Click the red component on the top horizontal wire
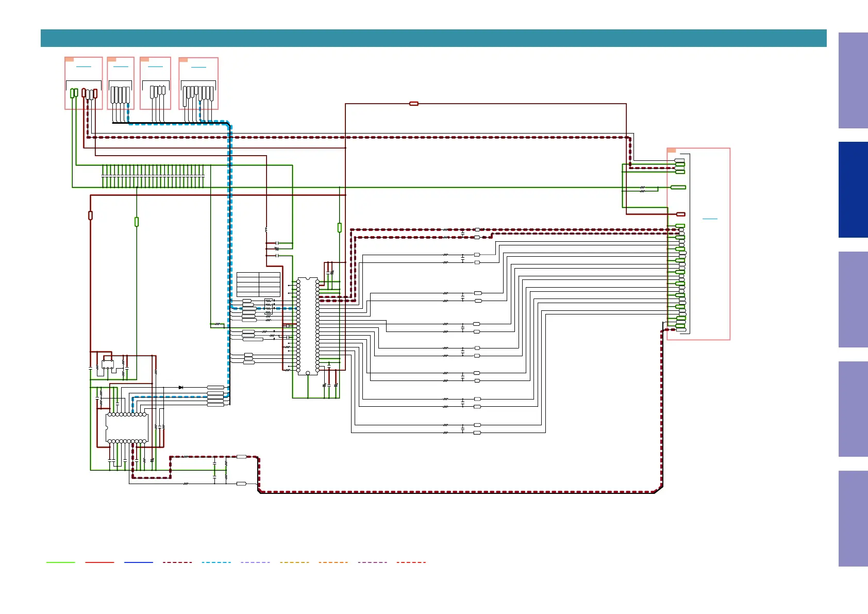The image size is (868, 614). point(413,104)
